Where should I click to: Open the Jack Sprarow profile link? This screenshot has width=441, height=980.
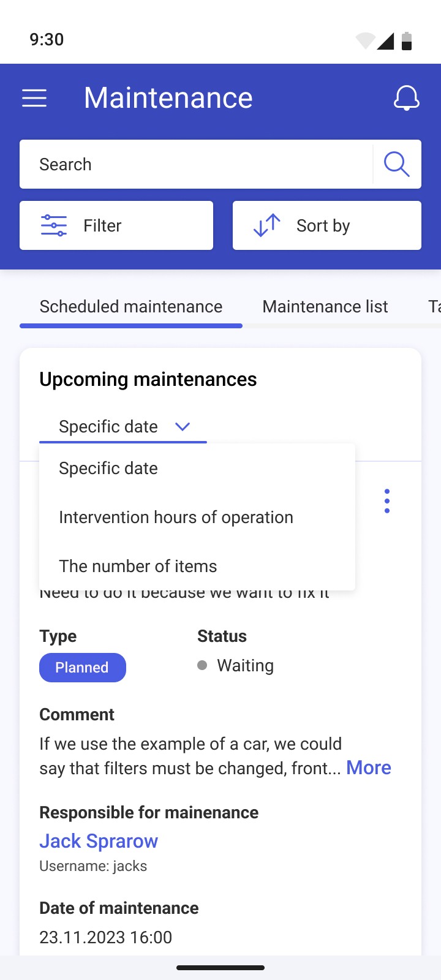pos(99,841)
